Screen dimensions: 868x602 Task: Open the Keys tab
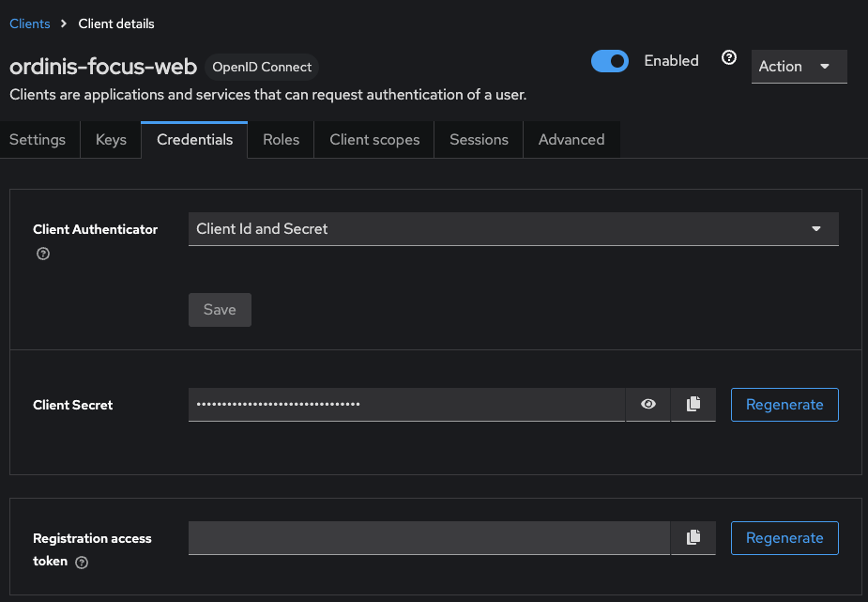tap(111, 140)
